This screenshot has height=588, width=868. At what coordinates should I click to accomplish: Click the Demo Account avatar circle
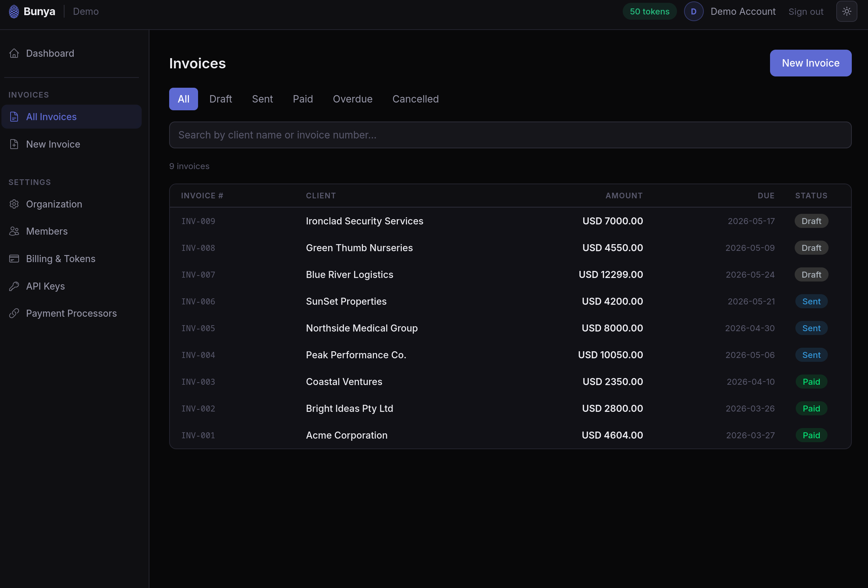pyautogui.click(x=693, y=12)
